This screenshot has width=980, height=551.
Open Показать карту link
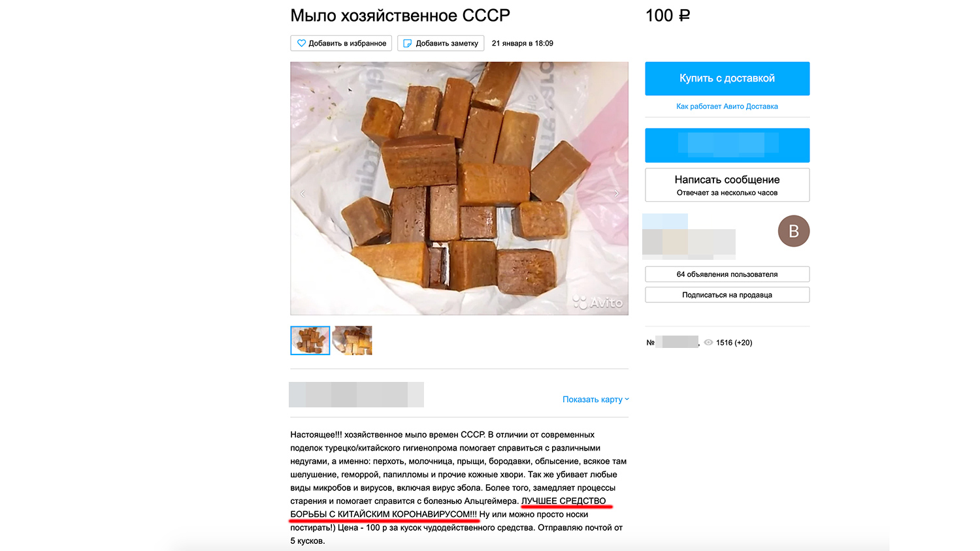[x=593, y=399]
